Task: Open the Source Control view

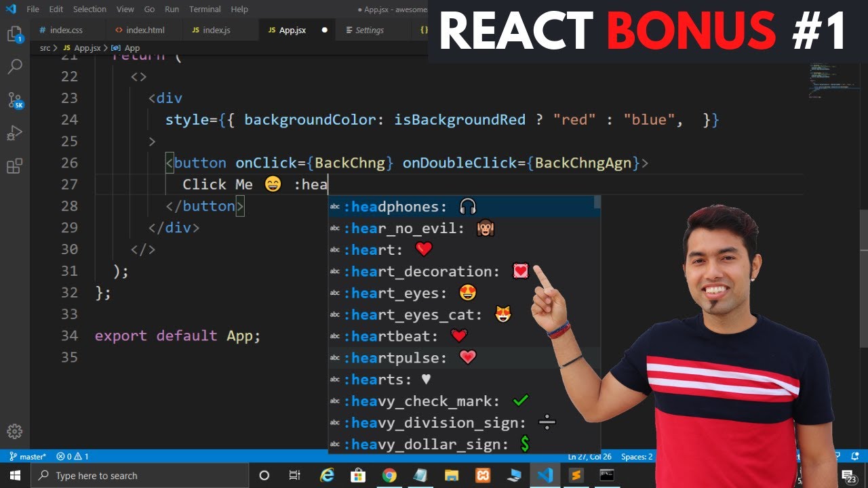Action: click(15, 100)
